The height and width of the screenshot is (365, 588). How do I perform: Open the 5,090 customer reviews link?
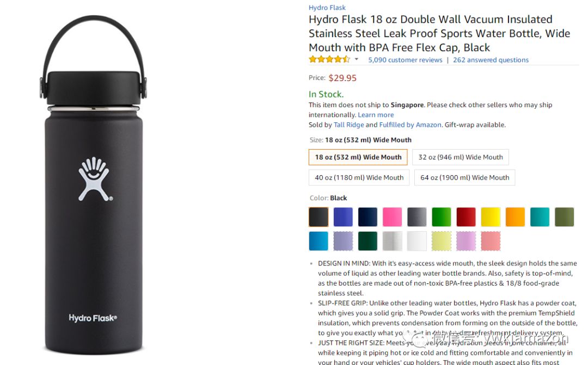coord(405,60)
